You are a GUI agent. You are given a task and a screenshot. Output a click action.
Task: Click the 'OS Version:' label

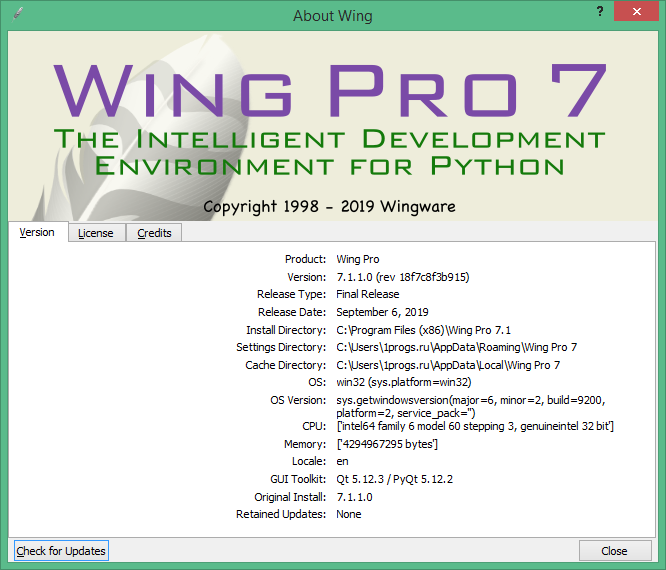point(298,400)
